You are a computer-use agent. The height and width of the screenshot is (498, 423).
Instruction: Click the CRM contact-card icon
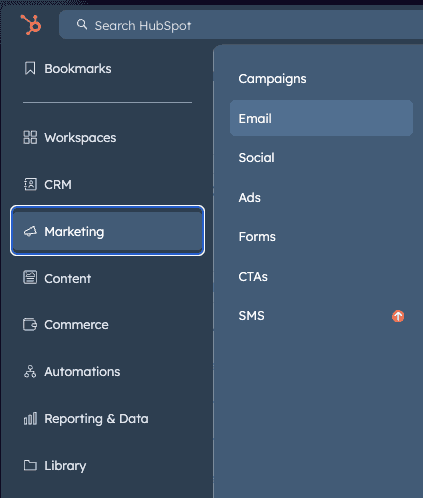[x=30, y=184]
